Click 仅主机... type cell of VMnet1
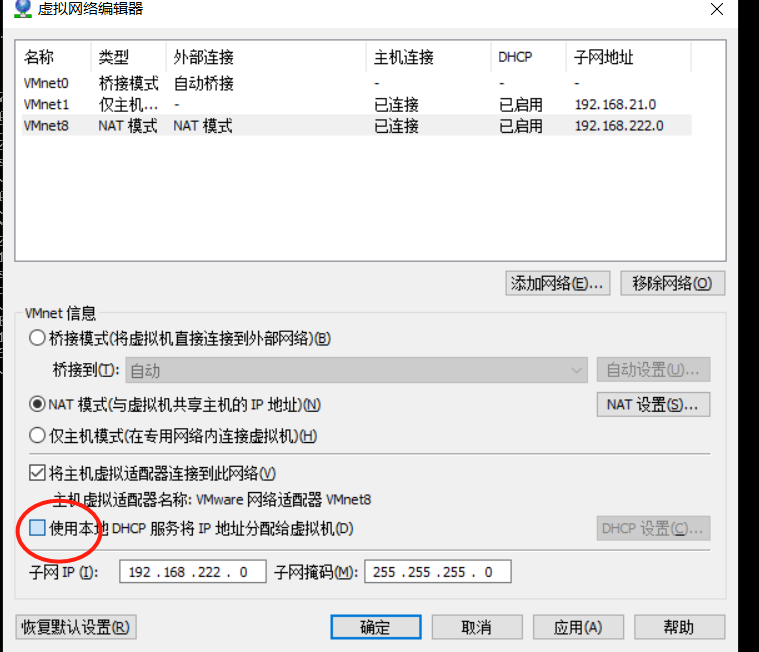The image size is (759, 652). (128, 105)
